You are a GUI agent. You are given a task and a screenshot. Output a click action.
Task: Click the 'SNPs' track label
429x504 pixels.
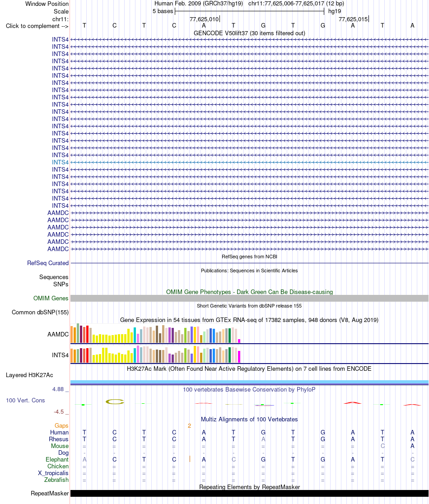(61, 284)
